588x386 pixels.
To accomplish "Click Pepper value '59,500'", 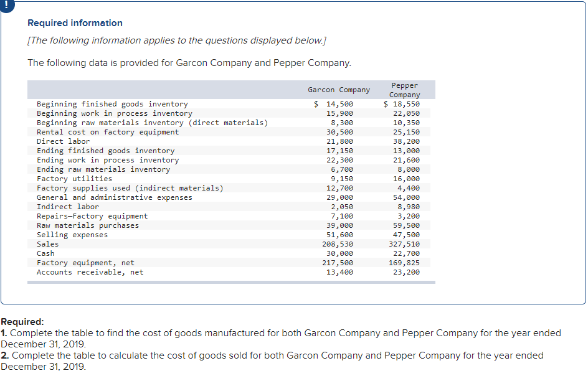I will tap(406, 225).
